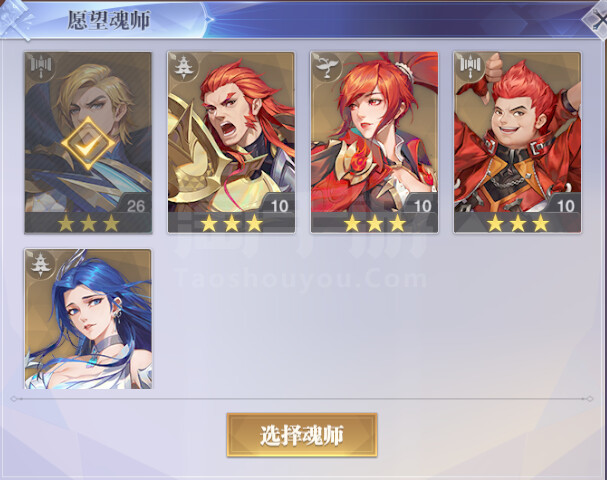Click the tower class icon on blue-haired woman card
Viewport: 607px width, 480px height.
[x=40, y=264]
